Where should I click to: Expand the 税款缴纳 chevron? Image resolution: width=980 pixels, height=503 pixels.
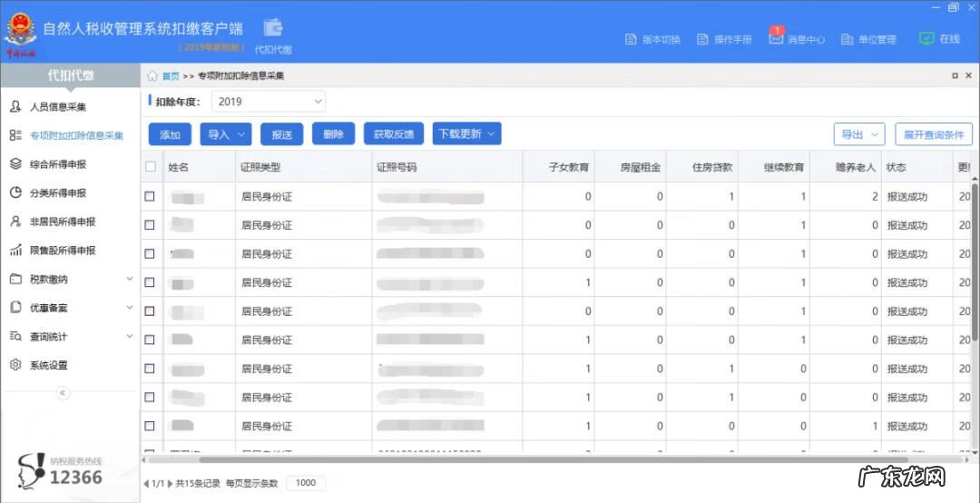[x=130, y=279]
